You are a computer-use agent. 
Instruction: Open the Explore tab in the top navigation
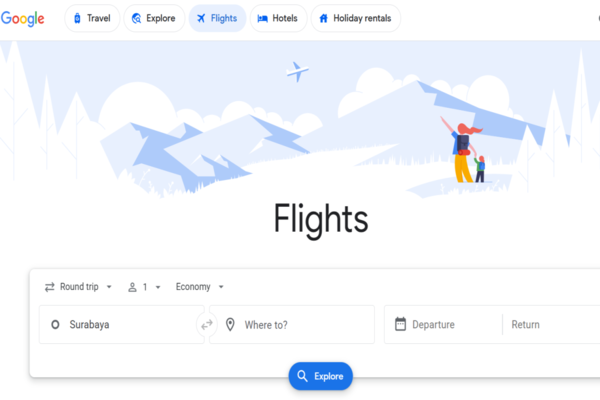pyautogui.click(x=154, y=18)
